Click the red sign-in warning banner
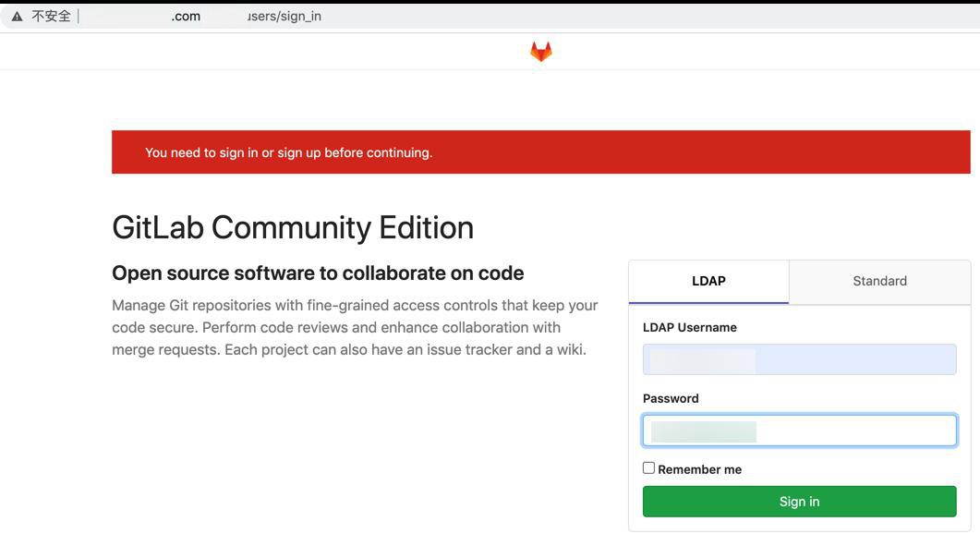Image resolution: width=980 pixels, height=546 pixels. [540, 152]
